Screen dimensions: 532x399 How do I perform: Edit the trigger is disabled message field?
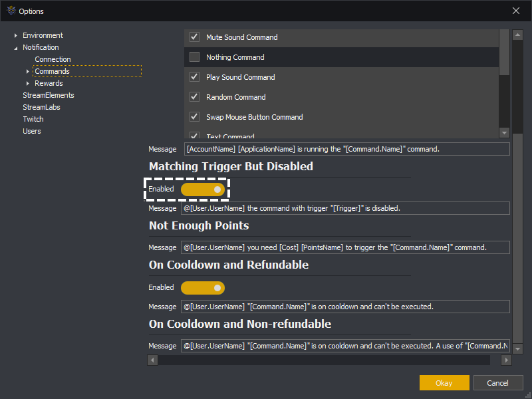[345, 208]
